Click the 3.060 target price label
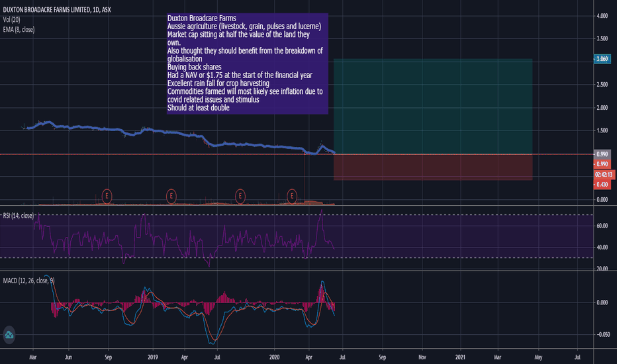 coord(602,59)
